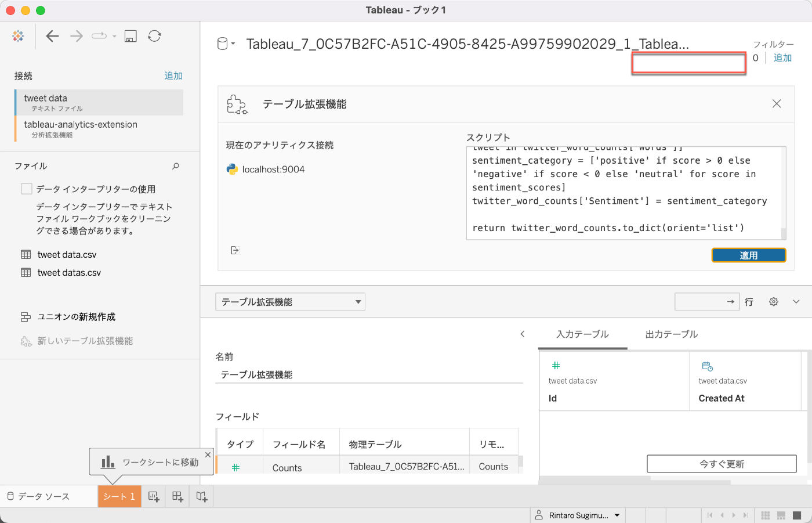Open the シート 1 tab
The height and width of the screenshot is (523, 812).
point(119,496)
